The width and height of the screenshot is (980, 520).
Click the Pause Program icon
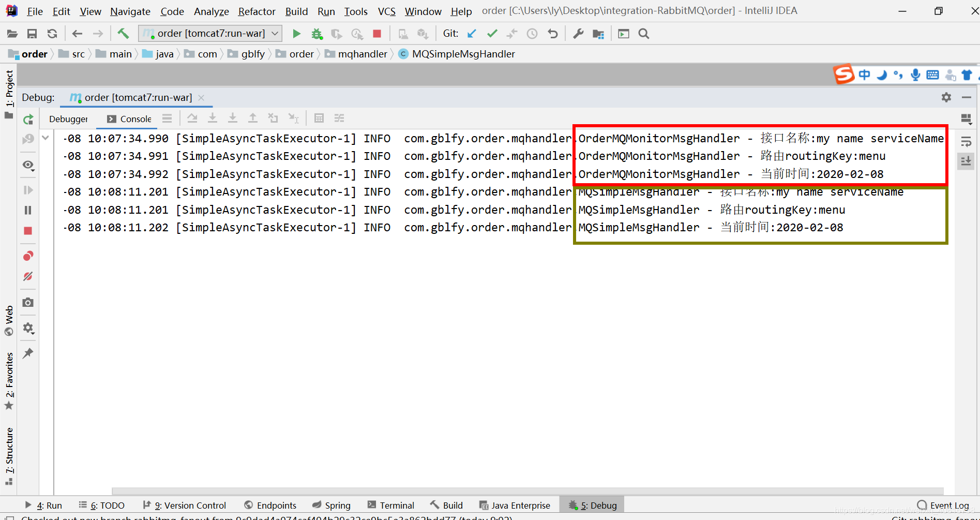coord(28,210)
